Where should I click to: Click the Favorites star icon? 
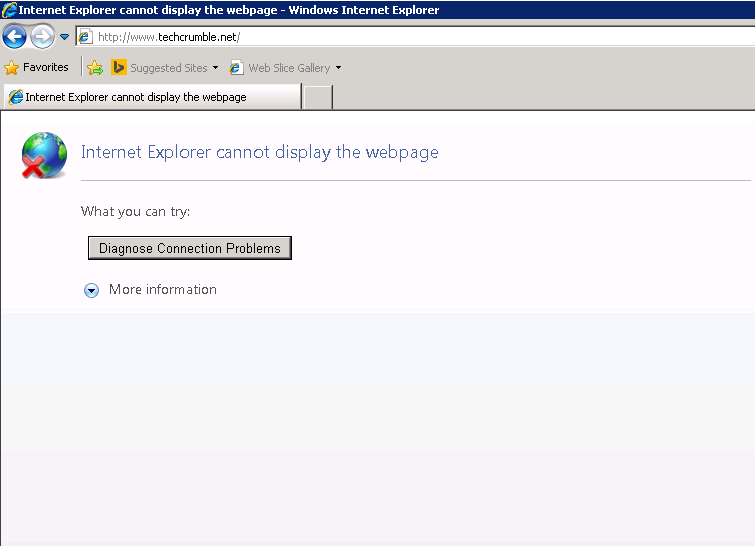[12, 67]
